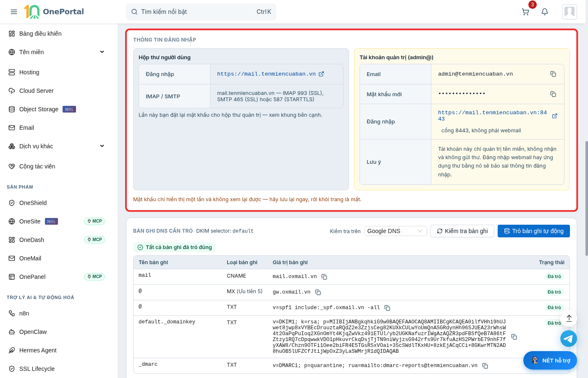Open the user avatar menu
588x378 pixels.
click(x=570, y=12)
